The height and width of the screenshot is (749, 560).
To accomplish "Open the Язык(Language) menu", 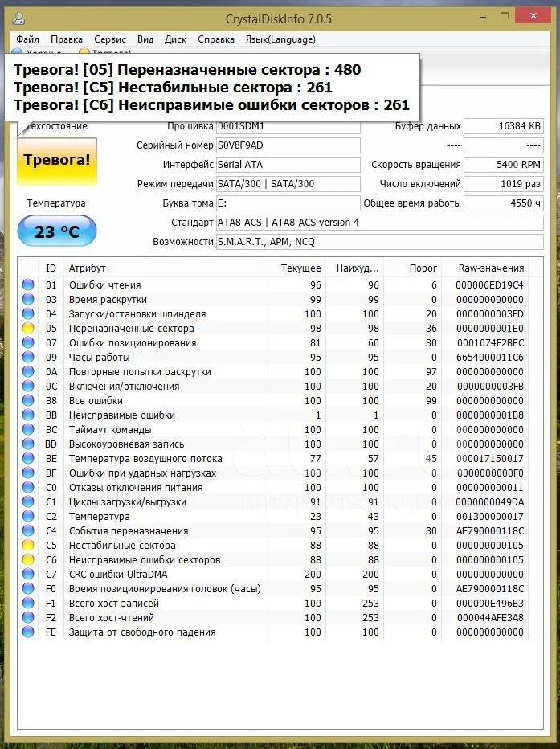I will tap(280, 39).
